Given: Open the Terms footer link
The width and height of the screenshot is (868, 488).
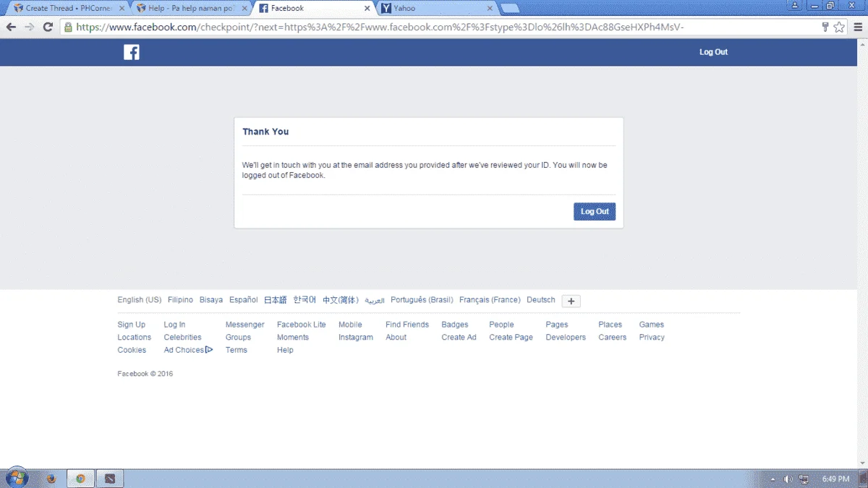Looking at the screenshot, I should click(x=237, y=350).
